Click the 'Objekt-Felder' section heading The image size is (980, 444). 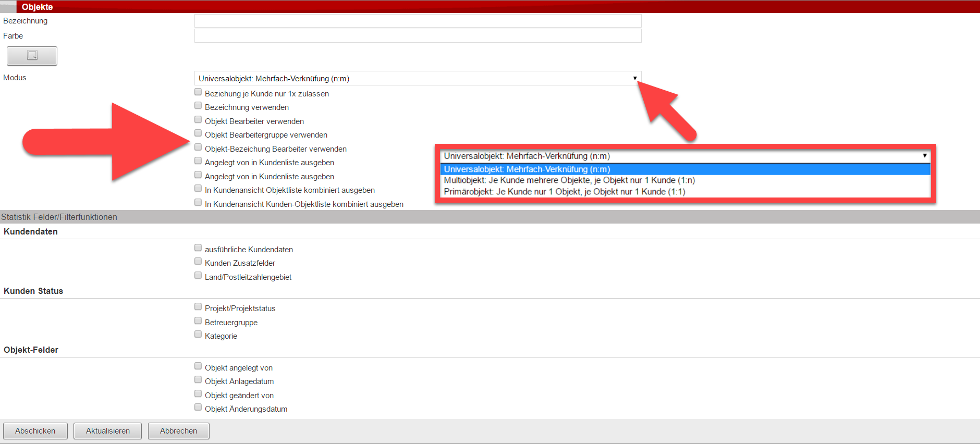31,350
